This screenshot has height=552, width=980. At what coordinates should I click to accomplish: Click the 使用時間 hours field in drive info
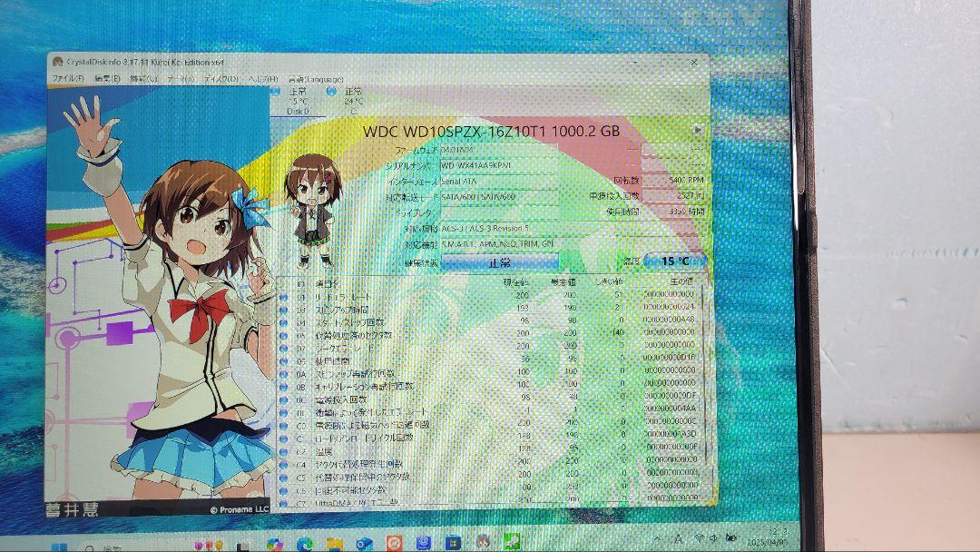coord(673,212)
